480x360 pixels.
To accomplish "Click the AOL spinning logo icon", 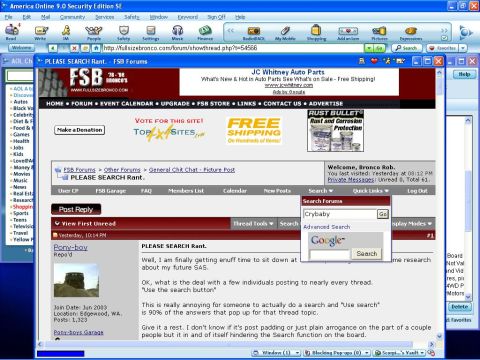I will tap(465, 33).
